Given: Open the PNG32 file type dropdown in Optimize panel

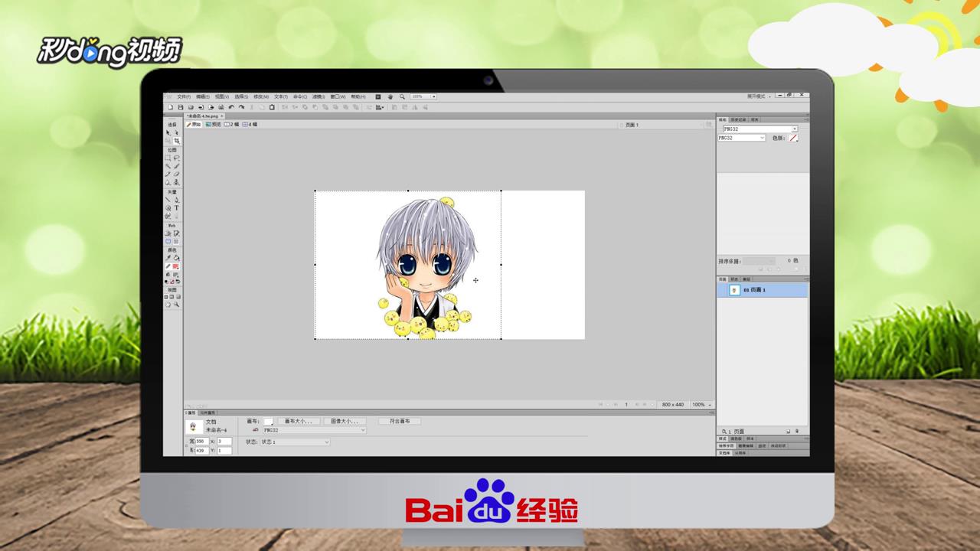Looking at the screenshot, I should 741,138.
